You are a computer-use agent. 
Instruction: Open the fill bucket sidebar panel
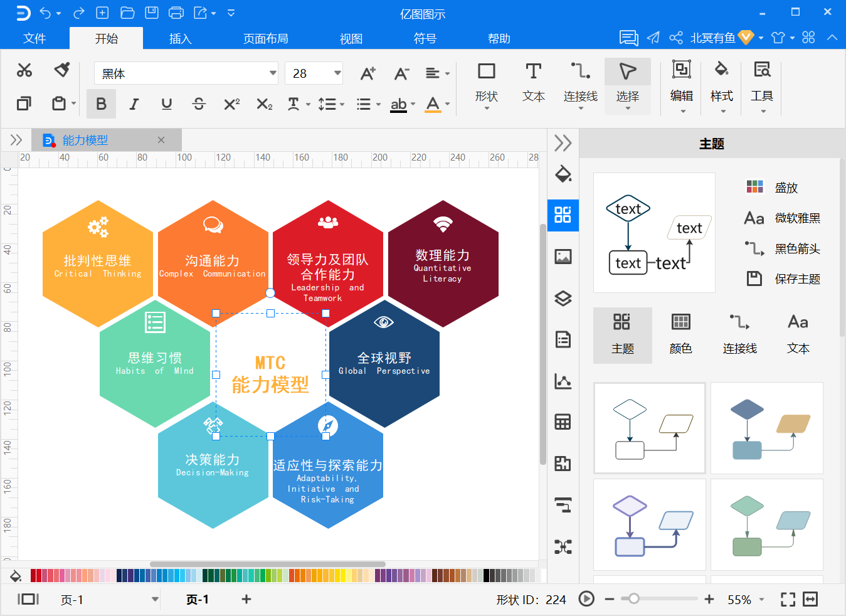563,174
